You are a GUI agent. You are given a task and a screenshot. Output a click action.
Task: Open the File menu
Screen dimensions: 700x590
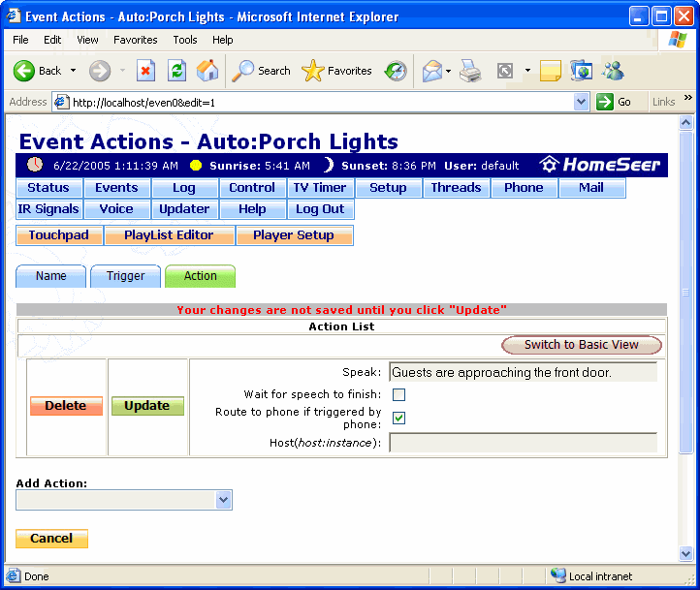coord(20,40)
